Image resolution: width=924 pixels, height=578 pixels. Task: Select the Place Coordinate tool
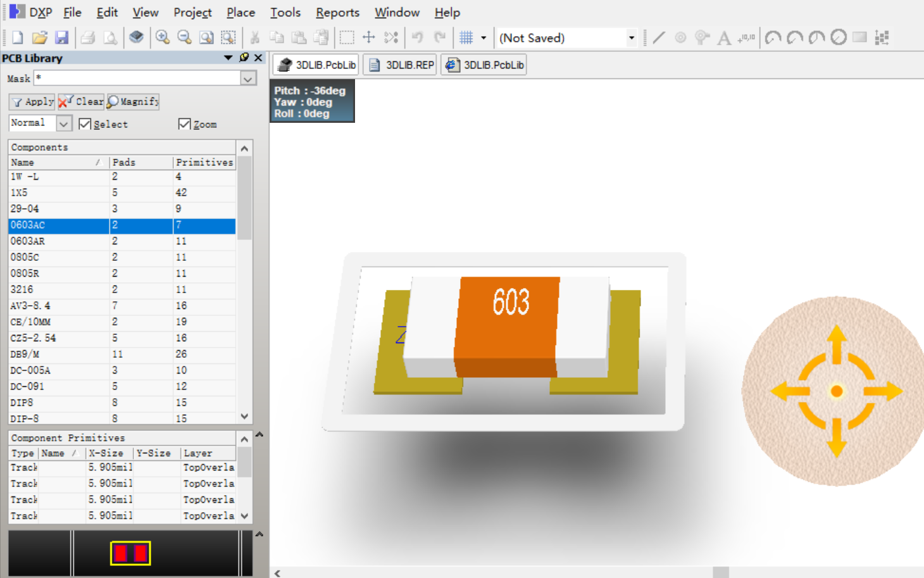[x=746, y=37]
